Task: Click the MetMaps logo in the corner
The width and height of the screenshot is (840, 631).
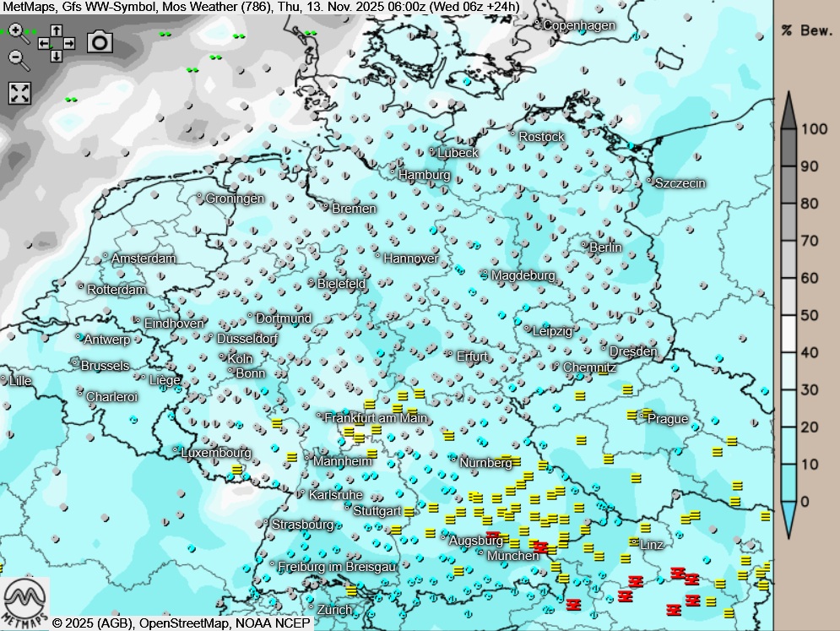Action: pyautogui.click(x=25, y=603)
